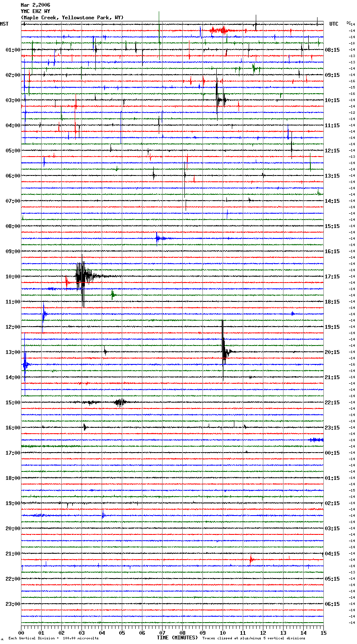Screen dimensions: 357x644
Task: Click the "21:15" UTC time label
Action: click(332, 377)
